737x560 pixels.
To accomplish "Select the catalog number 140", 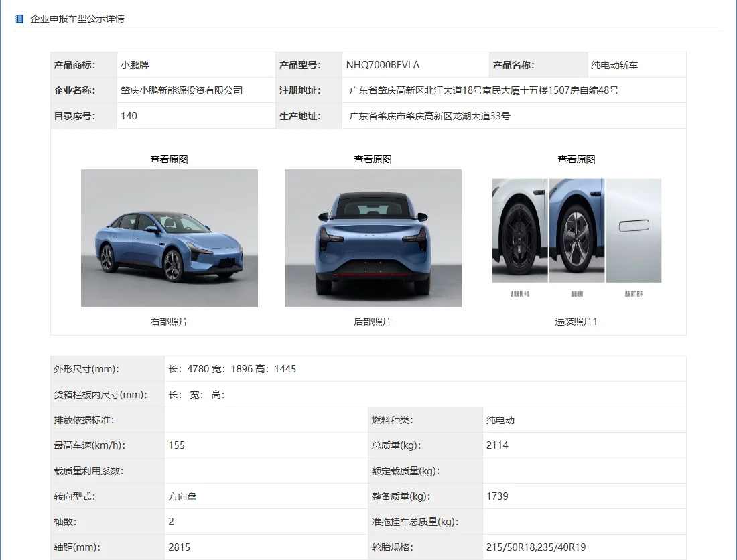I will [x=129, y=116].
